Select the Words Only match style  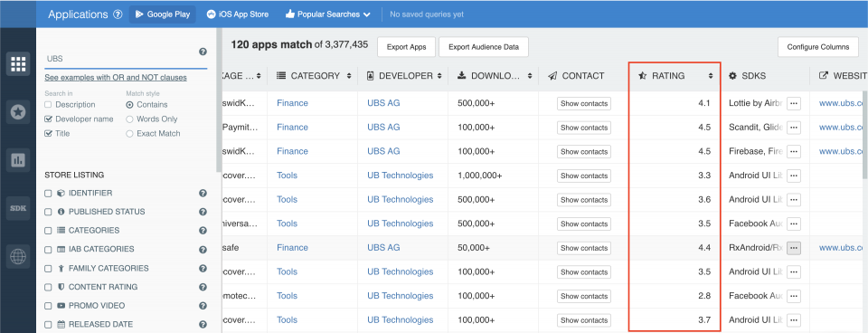coord(130,119)
